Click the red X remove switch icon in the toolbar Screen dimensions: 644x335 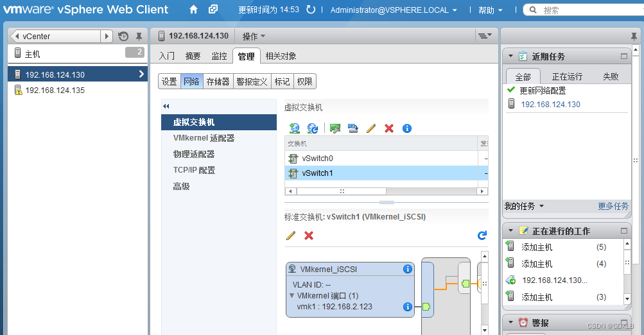(x=389, y=128)
